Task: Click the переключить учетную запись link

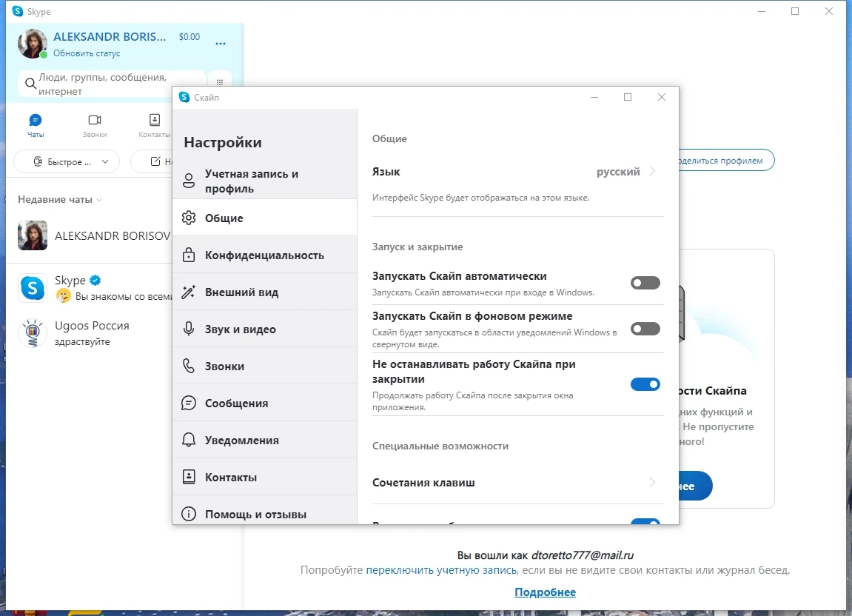Action: pyautogui.click(x=441, y=570)
